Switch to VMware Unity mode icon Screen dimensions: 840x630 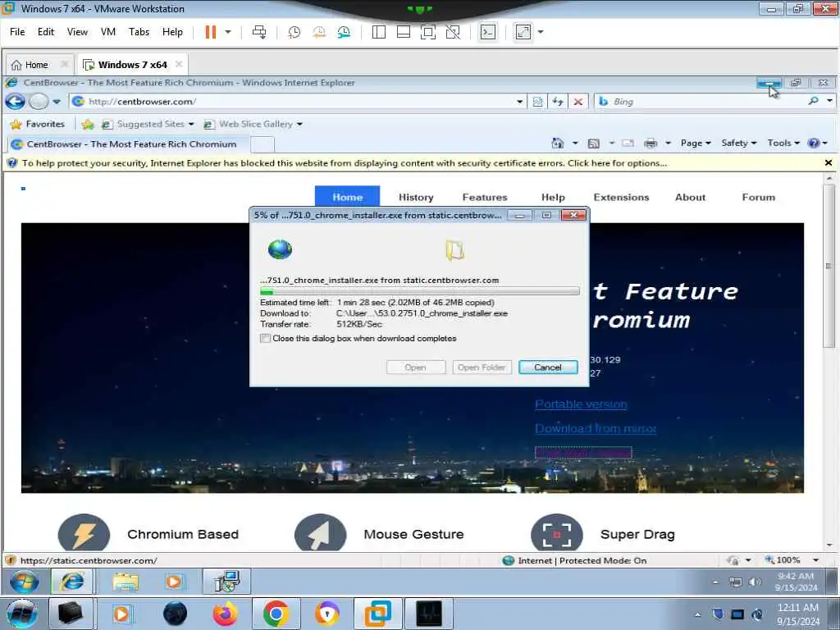coord(453,32)
